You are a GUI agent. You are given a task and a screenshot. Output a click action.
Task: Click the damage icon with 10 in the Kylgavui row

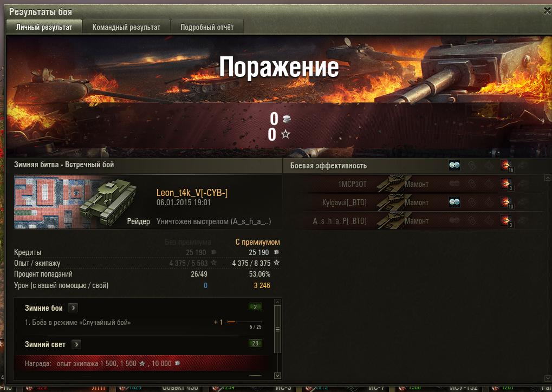click(506, 202)
